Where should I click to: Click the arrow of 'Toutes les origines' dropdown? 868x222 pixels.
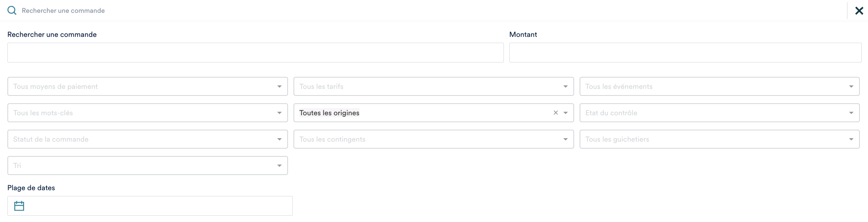pos(566,113)
